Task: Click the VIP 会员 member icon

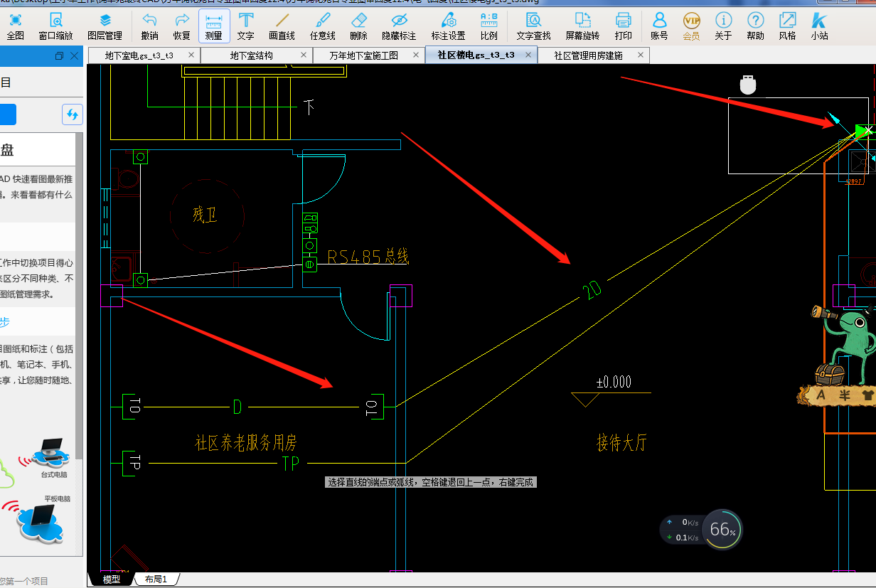Action: point(691,26)
